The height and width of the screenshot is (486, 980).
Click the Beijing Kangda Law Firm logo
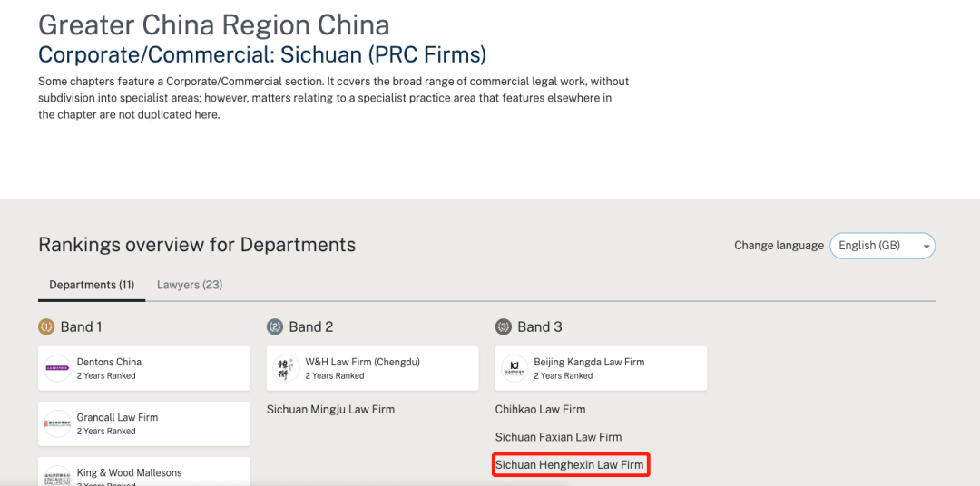coord(514,368)
